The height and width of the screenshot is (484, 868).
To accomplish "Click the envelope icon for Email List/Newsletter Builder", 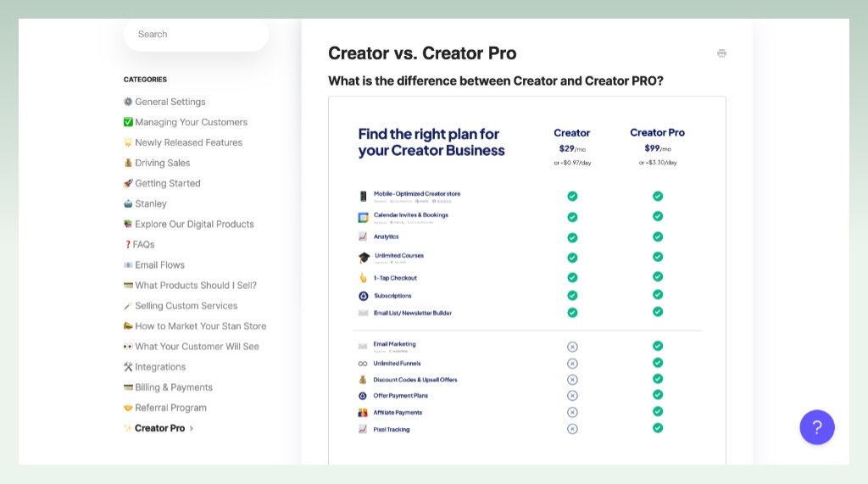I will point(363,313).
